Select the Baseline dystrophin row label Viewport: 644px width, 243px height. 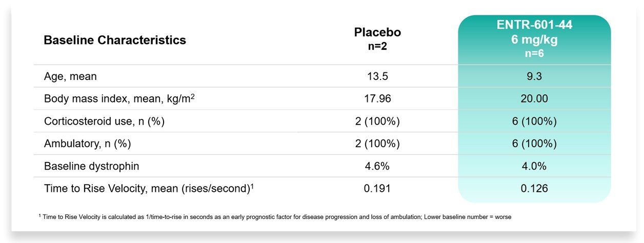click(91, 166)
